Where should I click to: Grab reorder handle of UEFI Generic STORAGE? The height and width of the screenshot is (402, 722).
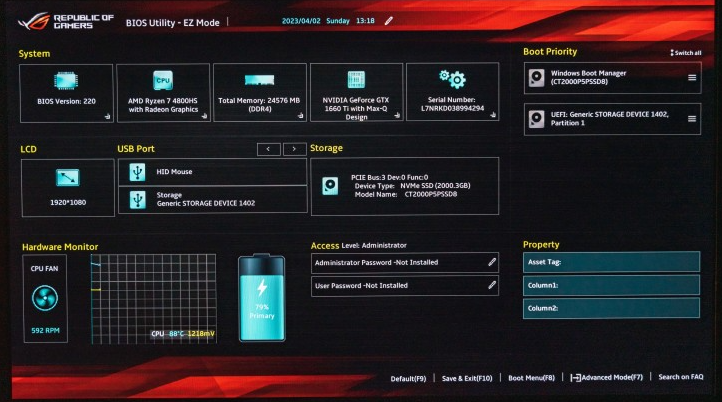[x=692, y=119]
